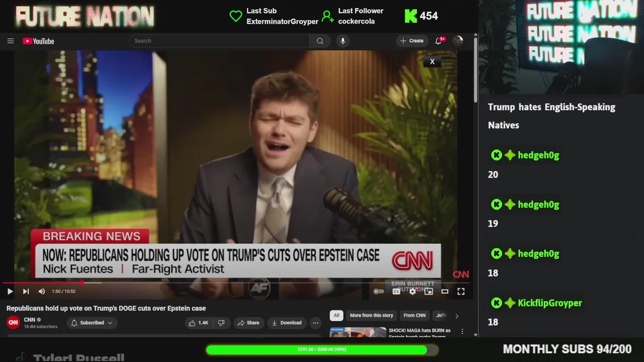644x362 pixels.
Task: Click the video title Republicans hold up vote
Action: point(106,308)
